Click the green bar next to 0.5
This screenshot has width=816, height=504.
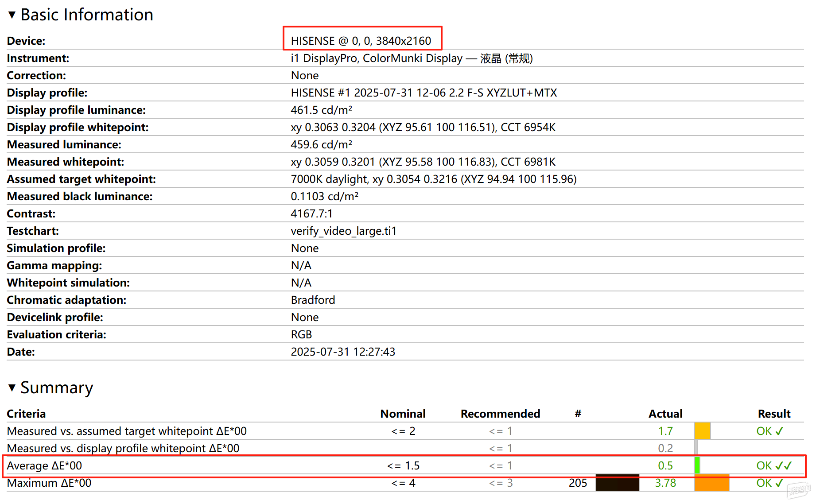[x=697, y=465]
